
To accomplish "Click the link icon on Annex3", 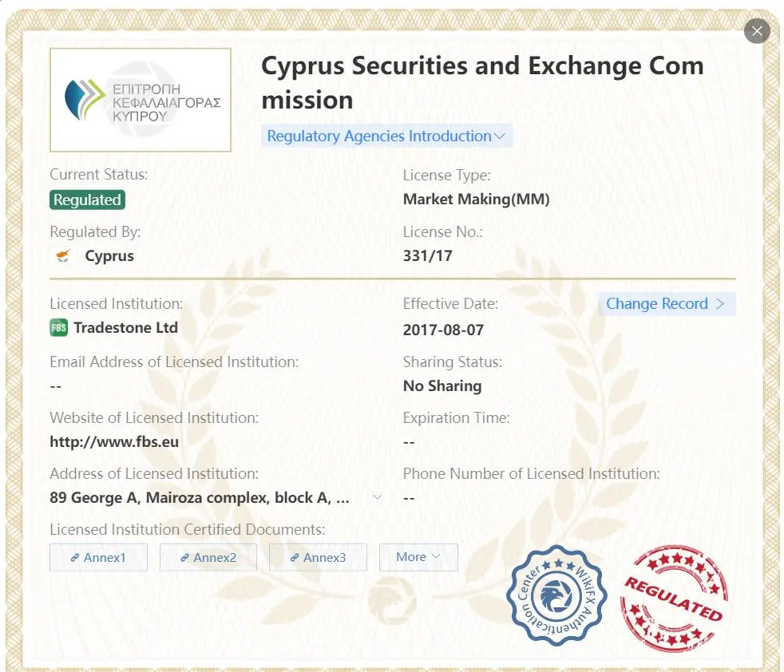I will coord(295,558).
